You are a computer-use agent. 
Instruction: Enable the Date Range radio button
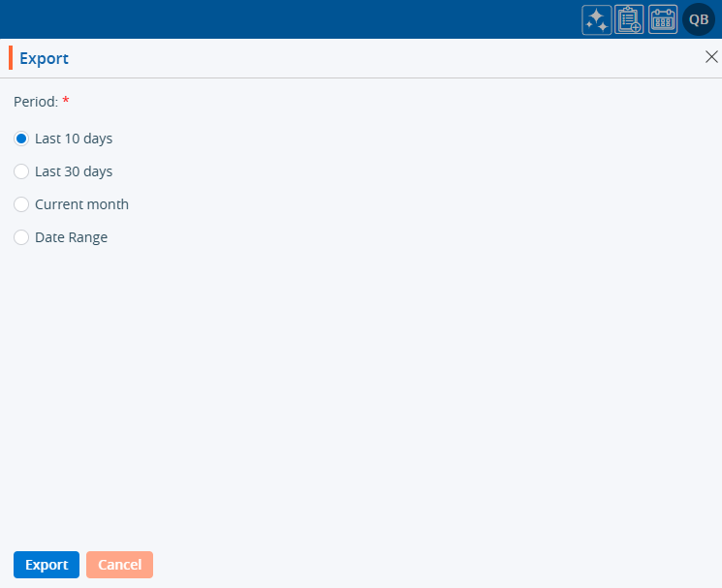(x=21, y=237)
